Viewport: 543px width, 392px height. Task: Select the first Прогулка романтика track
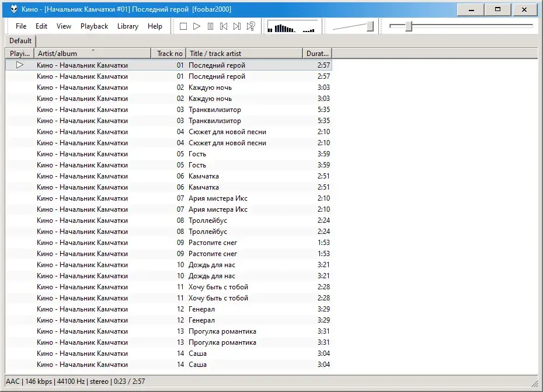click(169, 331)
